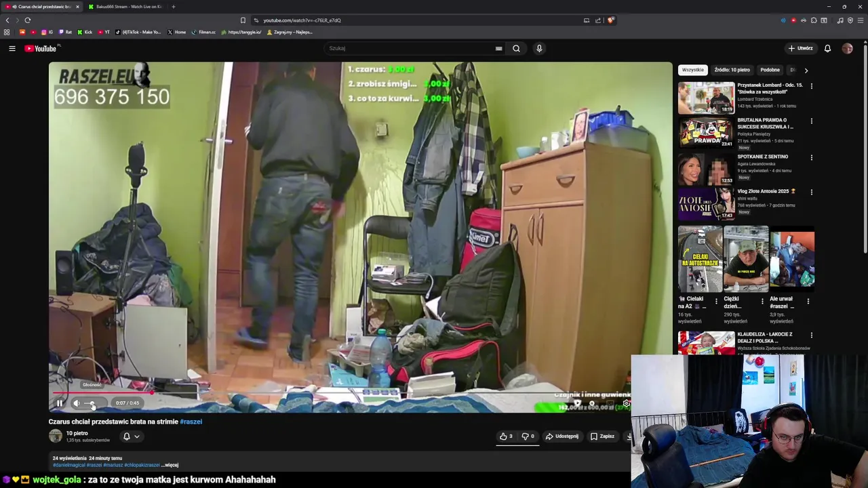
Task: Open the Kick bookmark
Action: (x=85, y=32)
